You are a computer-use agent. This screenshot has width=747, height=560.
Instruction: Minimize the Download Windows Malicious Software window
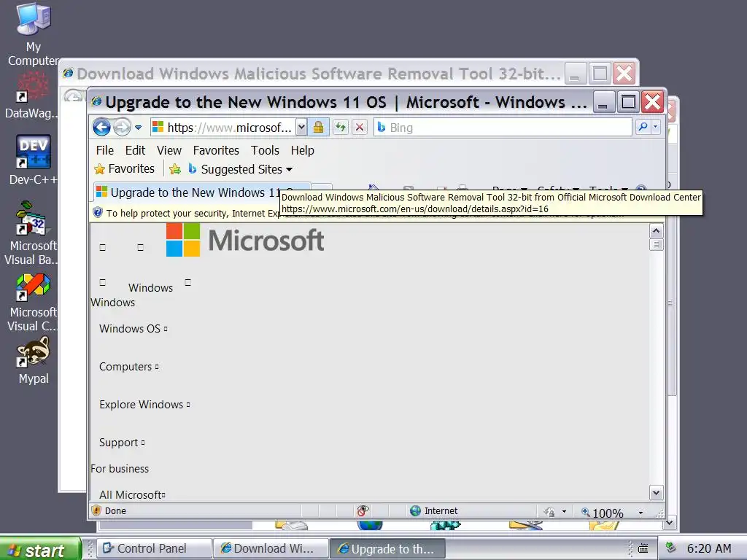click(576, 74)
